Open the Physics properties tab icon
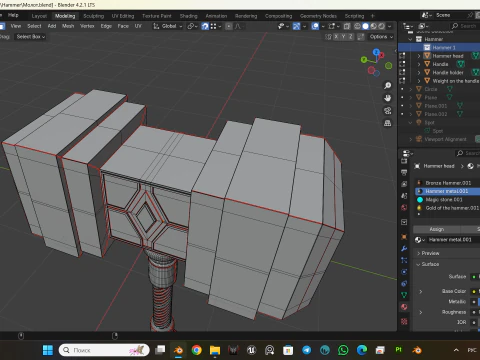The height and width of the screenshot is (360, 480). pyautogui.click(x=404, y=272)
